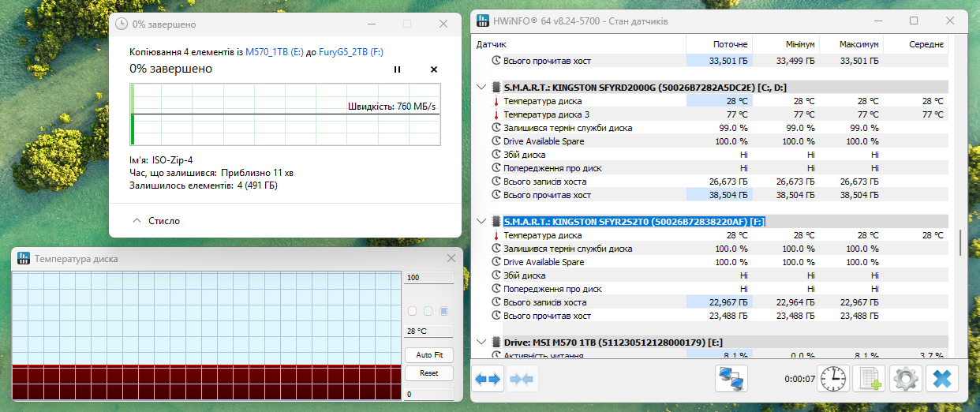Pick the white color swatch in the graph window
This screenshot has width=980, height=412.
click(412, 311)
